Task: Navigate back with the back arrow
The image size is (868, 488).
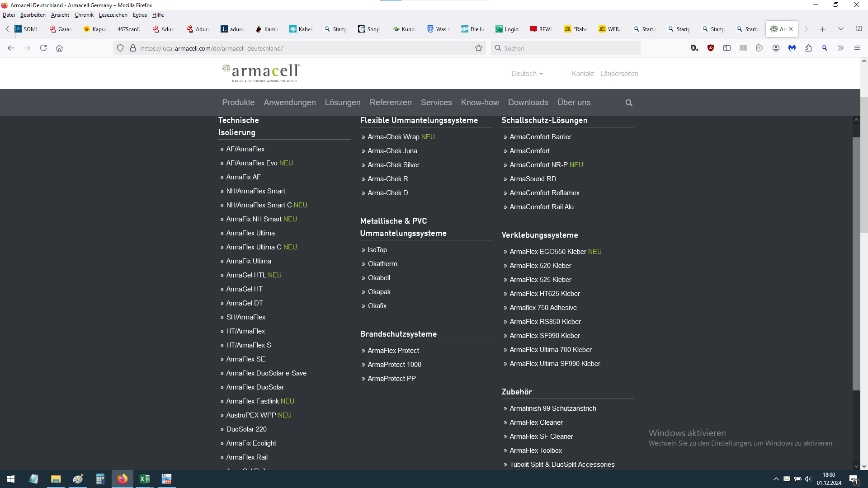Action: click(x=11, y=48)
